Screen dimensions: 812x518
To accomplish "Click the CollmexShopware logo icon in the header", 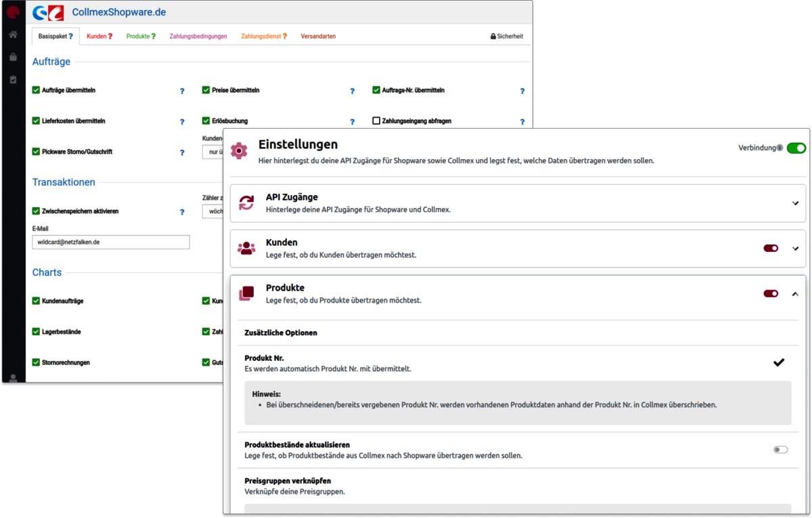I will tap(48, 13).
